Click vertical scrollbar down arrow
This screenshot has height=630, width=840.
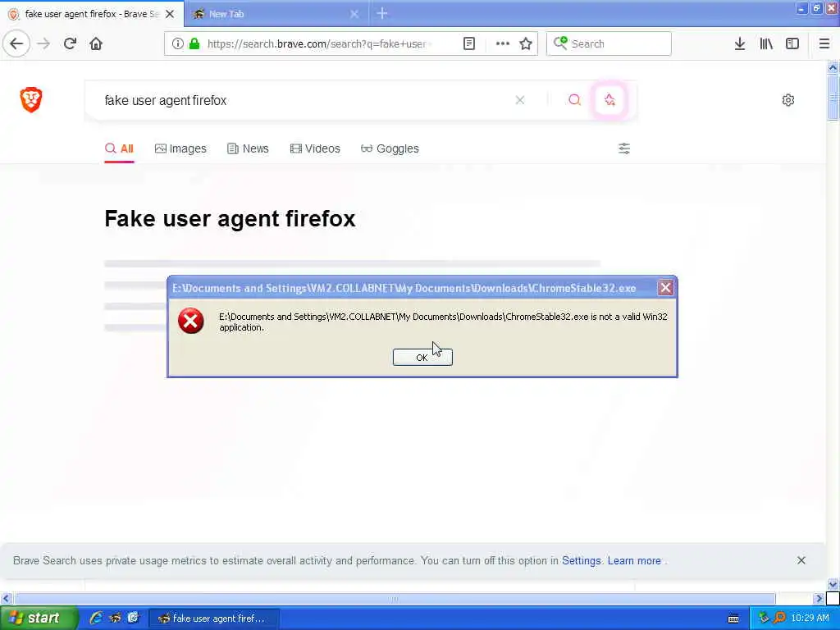(x=833, y=584)
